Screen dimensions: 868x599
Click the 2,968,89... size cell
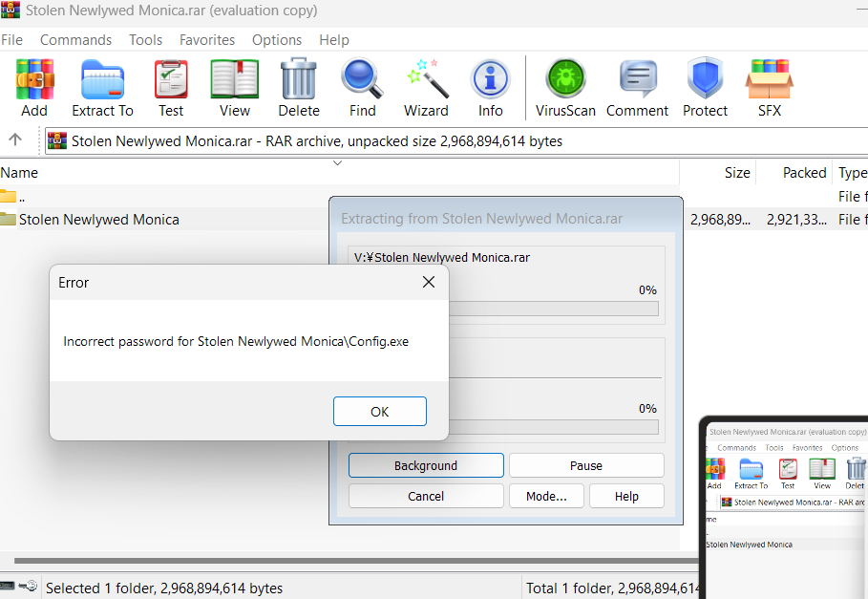click(x=720, y=219)
